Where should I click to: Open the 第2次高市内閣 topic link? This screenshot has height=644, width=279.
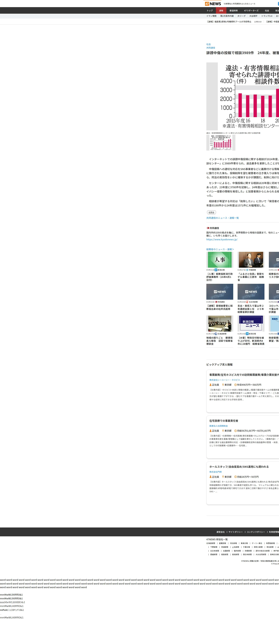pos(227,16)
